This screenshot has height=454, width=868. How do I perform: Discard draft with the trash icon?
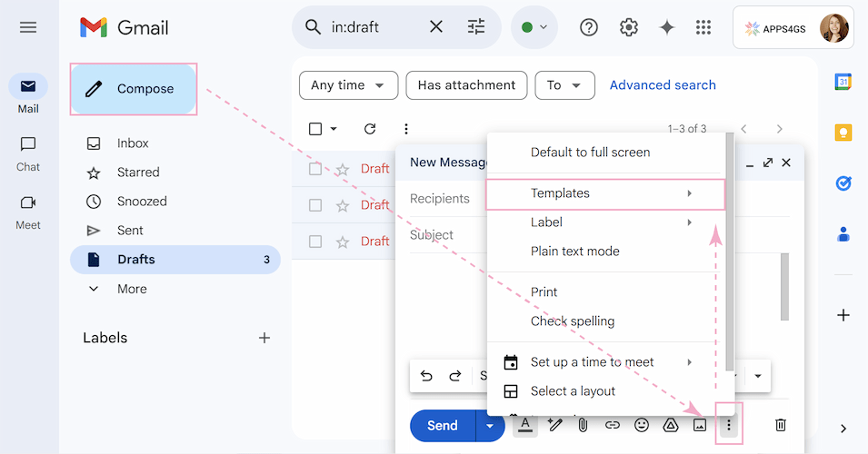point(780,425)
